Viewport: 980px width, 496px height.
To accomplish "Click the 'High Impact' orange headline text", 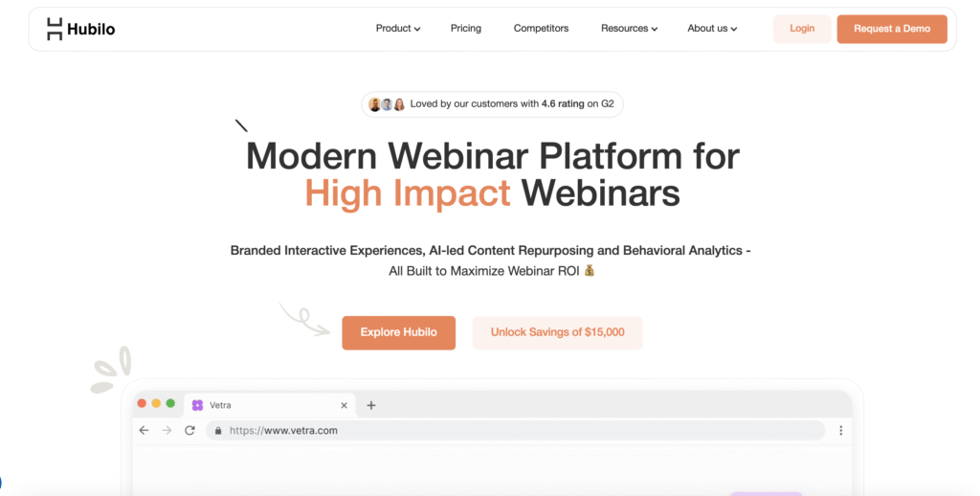I will pos(408,192).
